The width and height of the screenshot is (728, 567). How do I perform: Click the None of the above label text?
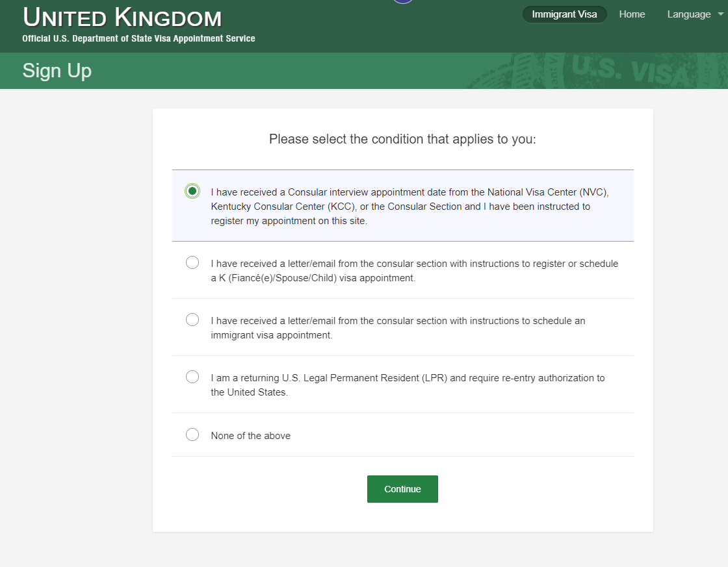click(x=251, y=436)
